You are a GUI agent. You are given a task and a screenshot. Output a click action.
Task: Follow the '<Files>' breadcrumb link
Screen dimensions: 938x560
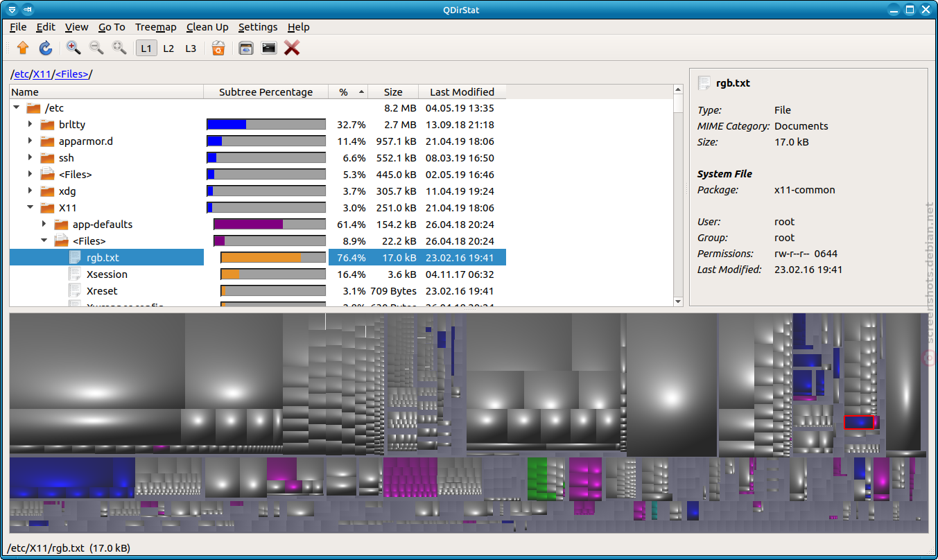click(72, 74)
